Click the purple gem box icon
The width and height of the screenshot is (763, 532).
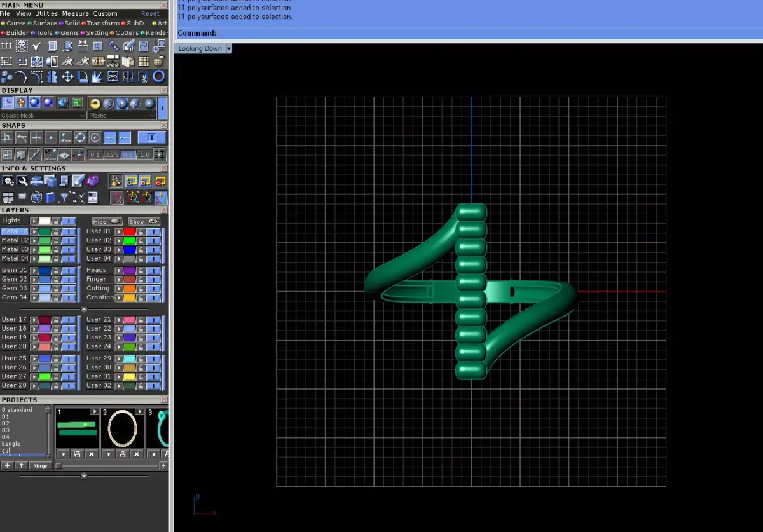click(93, 181)
